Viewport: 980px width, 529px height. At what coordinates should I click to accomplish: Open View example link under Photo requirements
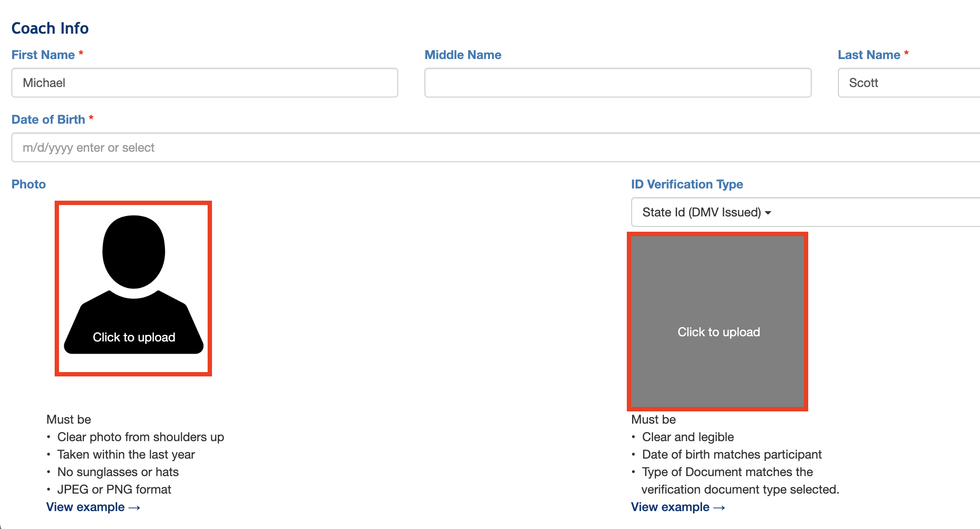[x=86, y=507]
